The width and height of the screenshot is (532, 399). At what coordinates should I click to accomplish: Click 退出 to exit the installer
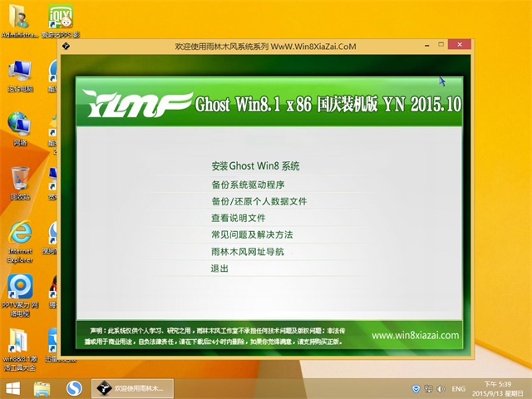(219, 268)
